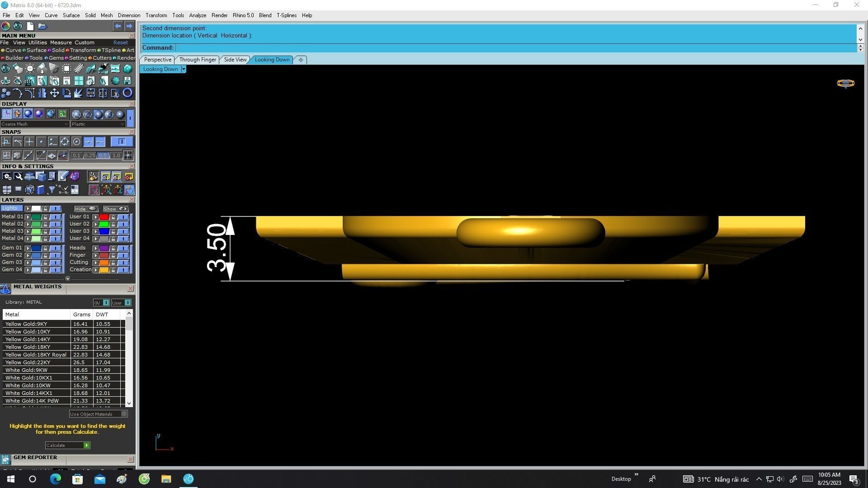
Task: Toggle the master switch in the Snaps panel
Action: point(122,142)
